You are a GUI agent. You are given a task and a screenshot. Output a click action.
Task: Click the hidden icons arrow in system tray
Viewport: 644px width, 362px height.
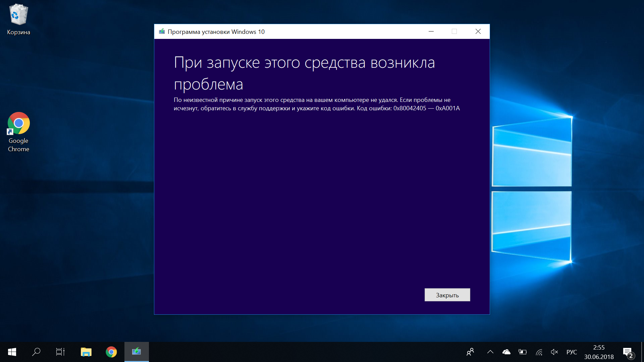(490, 352)
